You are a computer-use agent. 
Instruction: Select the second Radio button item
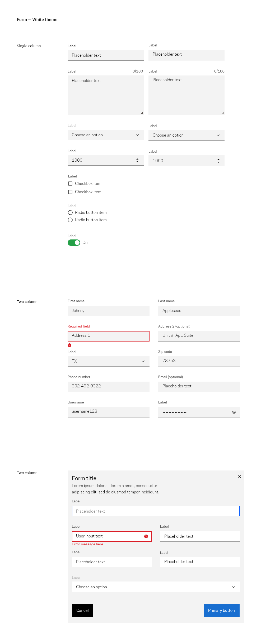coord(70,220)
